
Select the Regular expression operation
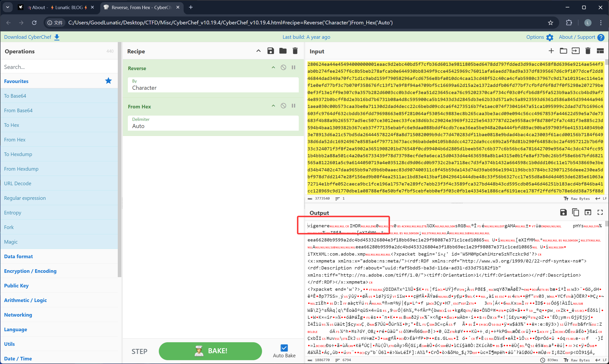pos(59,198)
